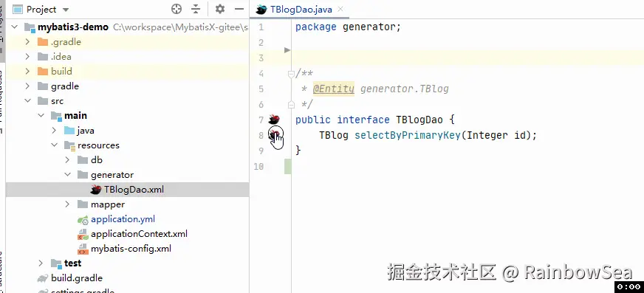The image size is (644, 293).
Task: Click the MyBatisX bird gutter icon on line 8
Action: [x=274, y=134]
